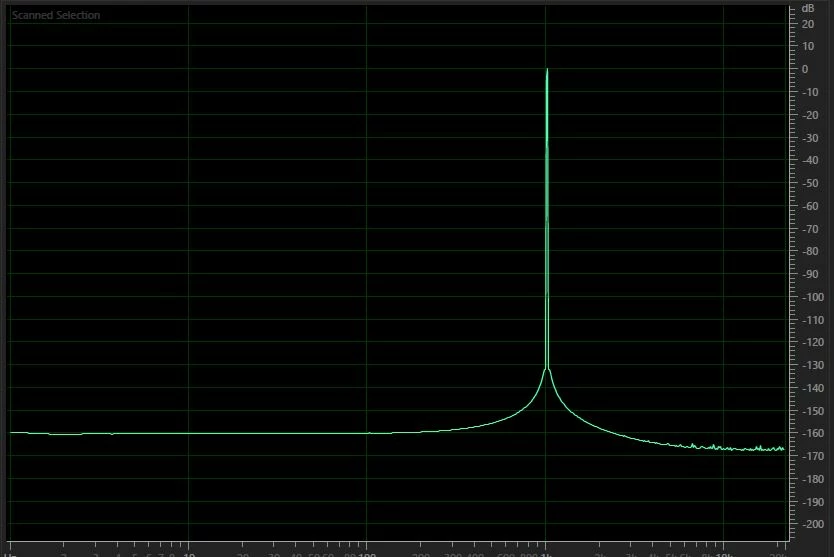Image resolution: width=834 pixels, height=557 pixels.
Task: Click the "-200" dB scale label
Action: tap(813, 524)
